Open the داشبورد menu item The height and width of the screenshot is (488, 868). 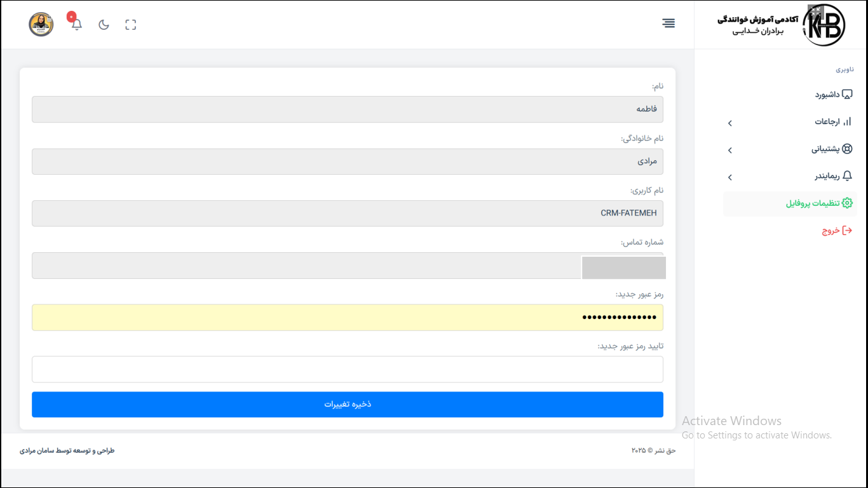click(828, 95)
